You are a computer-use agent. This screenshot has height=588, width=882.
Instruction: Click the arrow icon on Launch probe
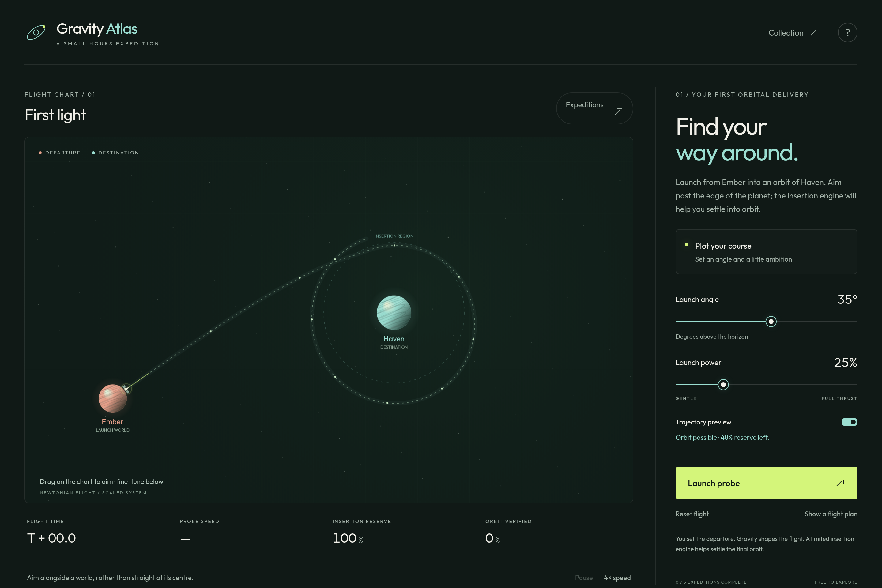840,483
